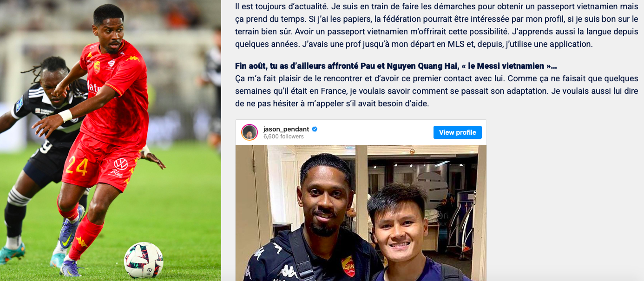Click the club crest on the black Kappa jacket
Image resolution: width=644 pixels, height=281 pixels.
click(x=348, y=266)
